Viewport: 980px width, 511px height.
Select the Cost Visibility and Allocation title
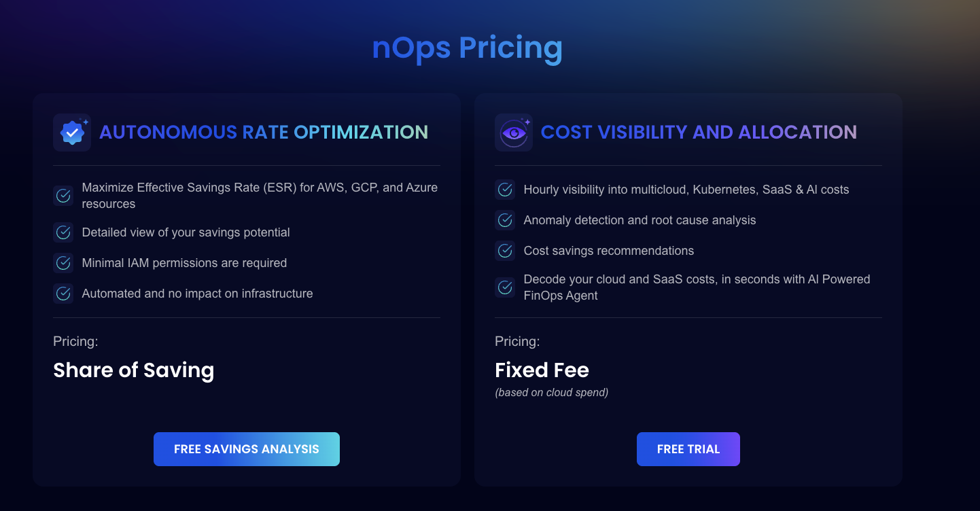699,132
